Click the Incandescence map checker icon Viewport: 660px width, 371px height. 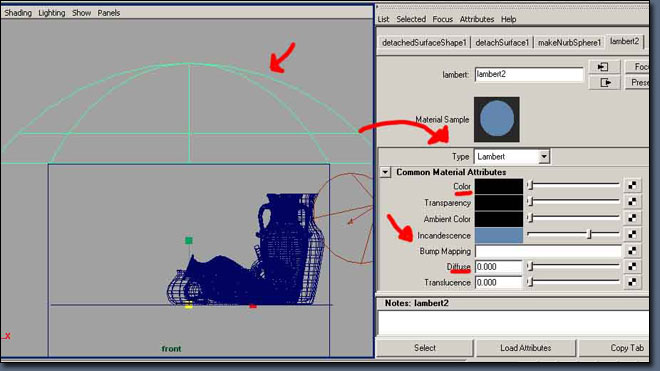click(x=632, y=234)
